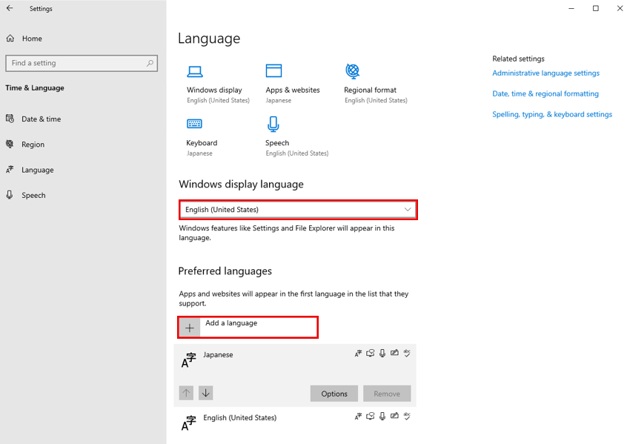
Task: Go back using the back arrow
Action: (x=10, y=9)
